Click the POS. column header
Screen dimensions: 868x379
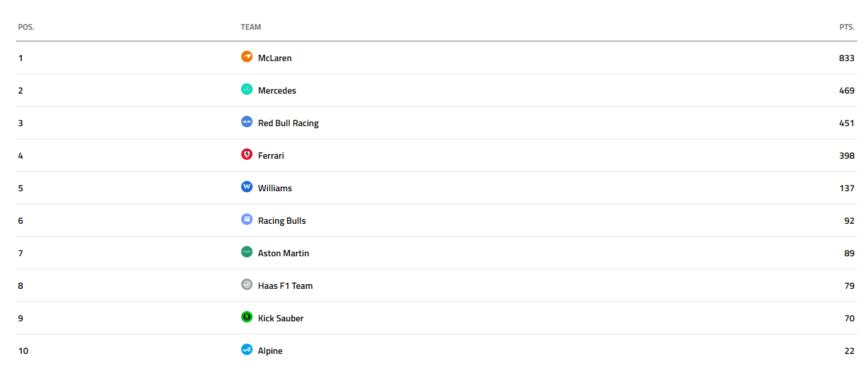pyautogui.click(x=26, y=27)
